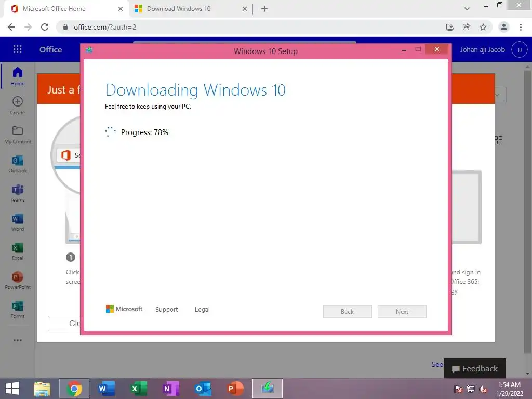Launch Forms from the Office sidebar

tap(18, 310)
